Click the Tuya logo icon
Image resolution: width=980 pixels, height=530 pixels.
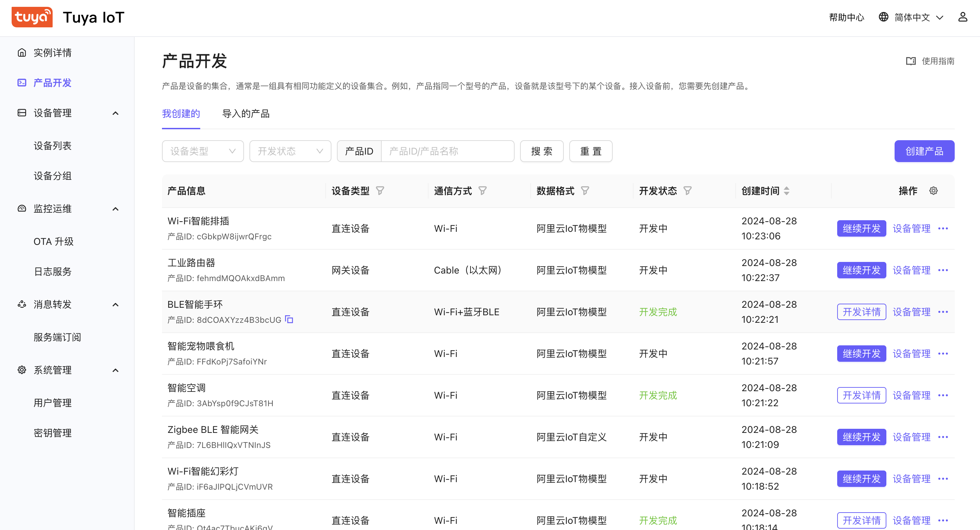32,17
